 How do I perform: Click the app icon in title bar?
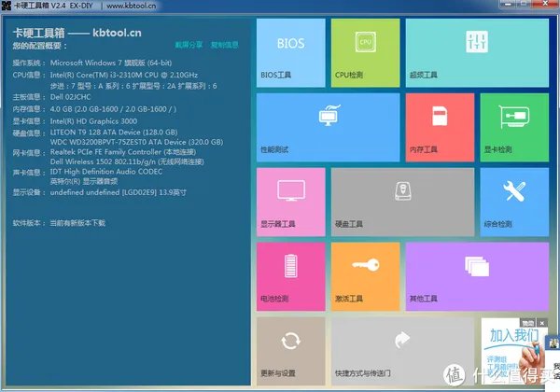pyautogui.click(x=7, y=6)
